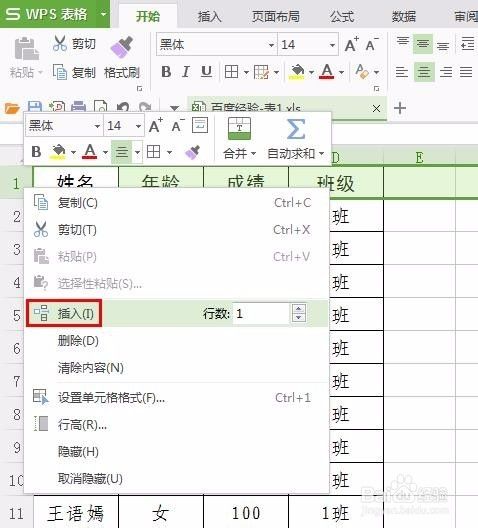
Task: Choose 清除内容(N) from the context menu
Action: click(x=176, y=368)
